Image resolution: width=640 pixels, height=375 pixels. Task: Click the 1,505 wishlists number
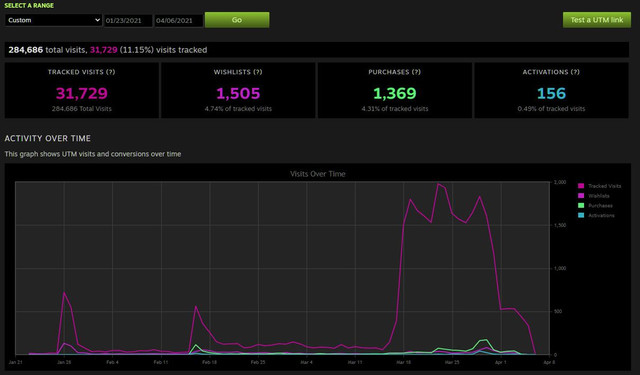238,93
